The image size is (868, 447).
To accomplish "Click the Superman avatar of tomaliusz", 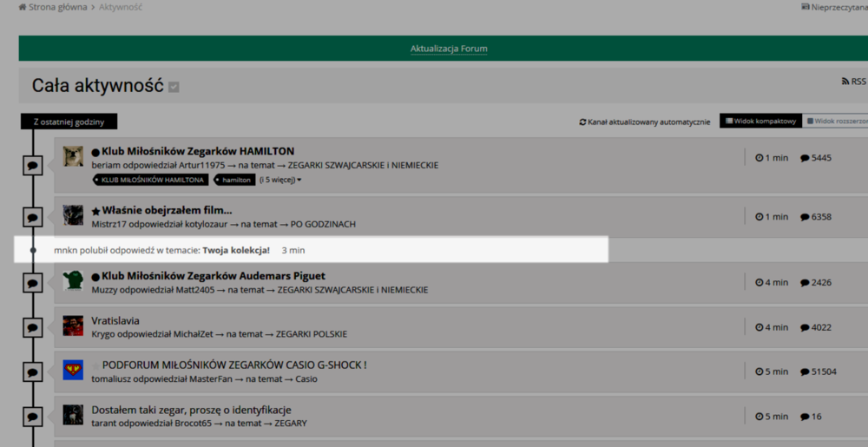I will pos(73,371).
